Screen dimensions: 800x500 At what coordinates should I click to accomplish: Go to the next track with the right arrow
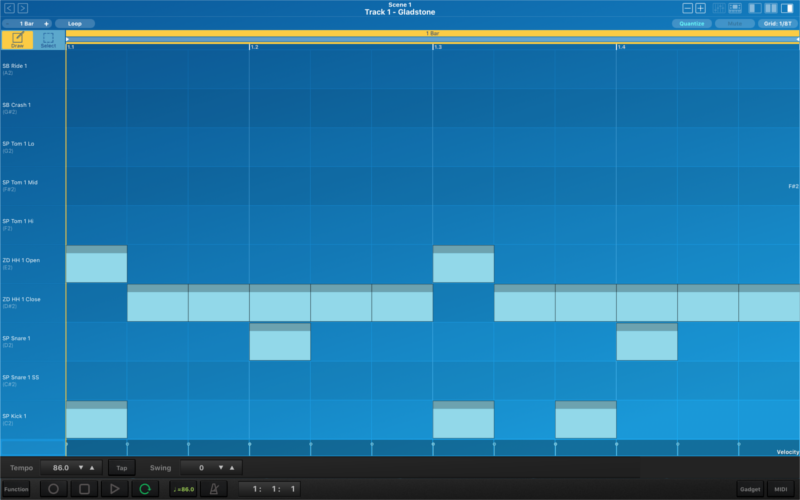coord(22,8)
